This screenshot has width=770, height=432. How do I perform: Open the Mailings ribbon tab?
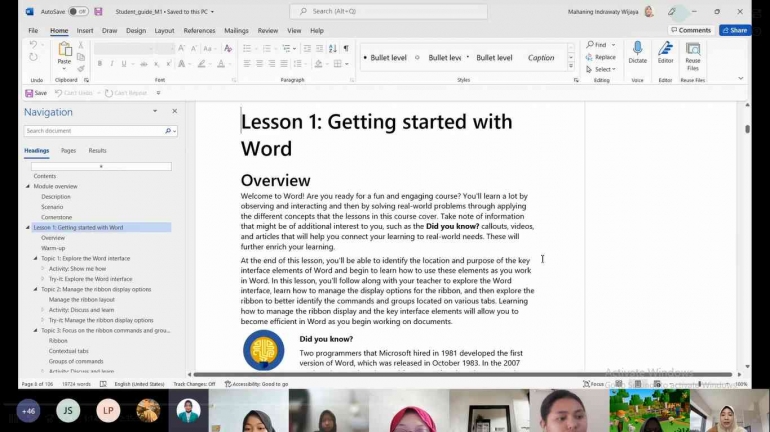point(236,30)
